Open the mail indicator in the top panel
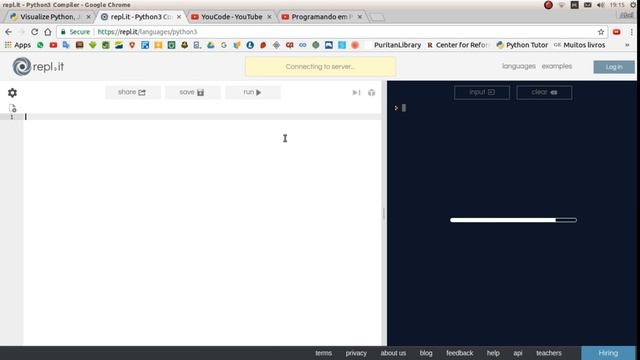Image resolution: width=640 pixels, height=360 pixels. click(587, 5)
